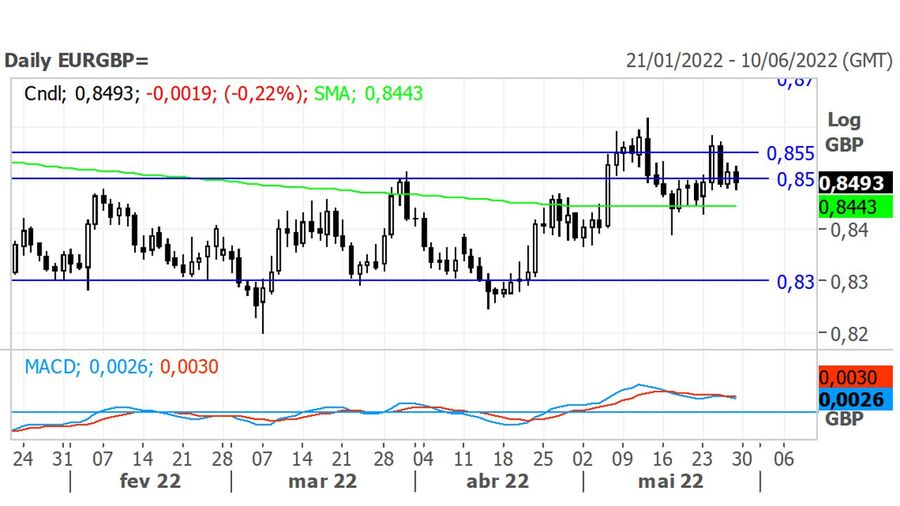Image resolution: width=900 pixels, height=506 pixels.
Task: Click the 23 date axis label
Action: pos(702,459)
